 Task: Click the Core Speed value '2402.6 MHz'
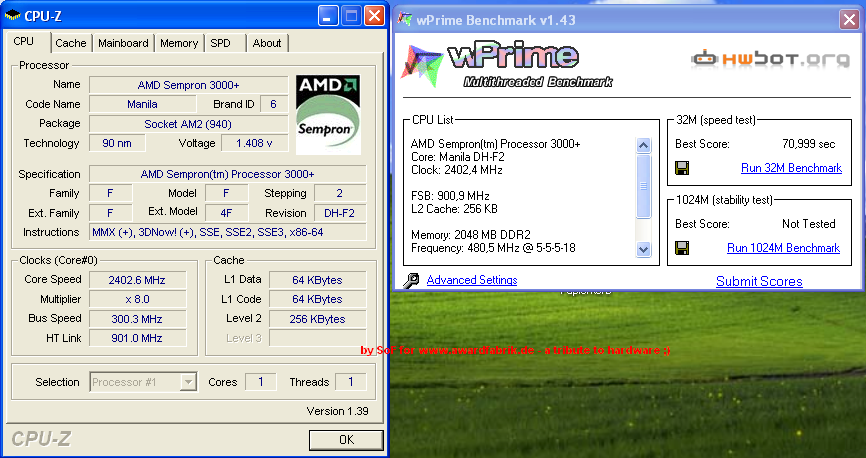[137, 280]
